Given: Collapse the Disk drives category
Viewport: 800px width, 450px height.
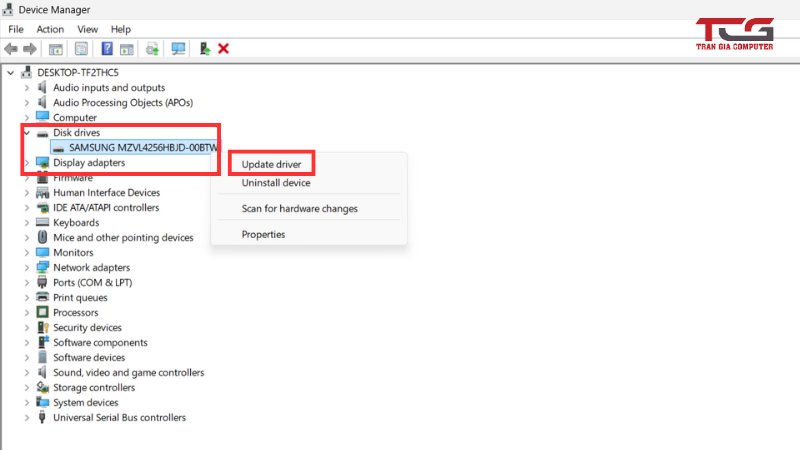Looking at the screenshot, I should point(27,132).
